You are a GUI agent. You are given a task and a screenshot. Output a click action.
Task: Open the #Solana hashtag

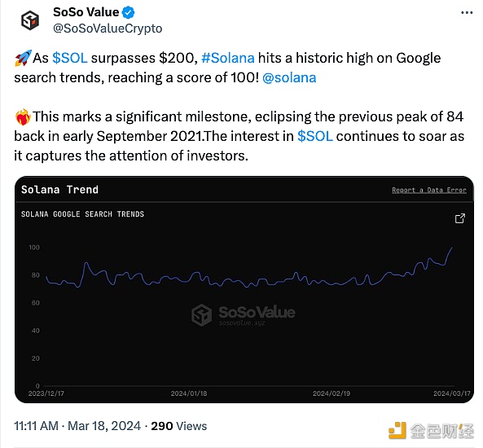[228, 58]
